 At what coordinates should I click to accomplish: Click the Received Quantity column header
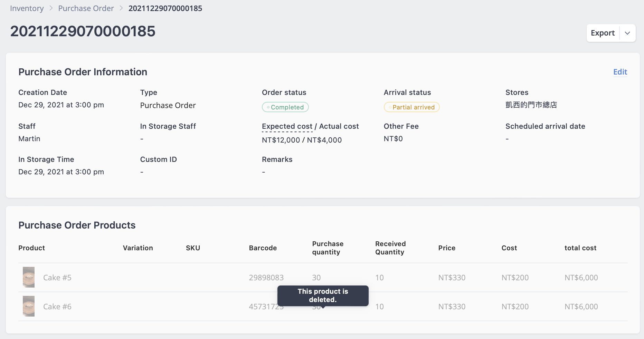tap(390, 248)
